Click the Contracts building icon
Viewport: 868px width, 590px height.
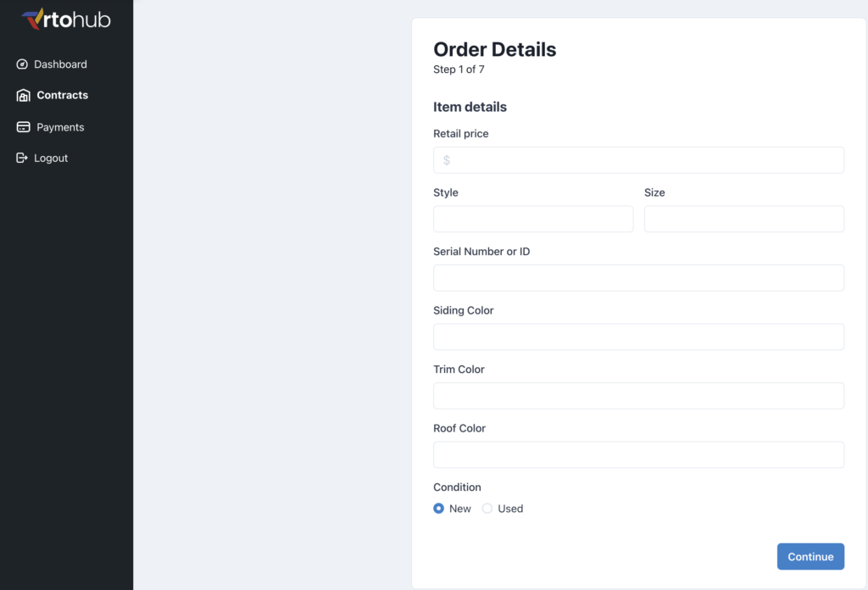pyautogui.click(x=24, y=96)
